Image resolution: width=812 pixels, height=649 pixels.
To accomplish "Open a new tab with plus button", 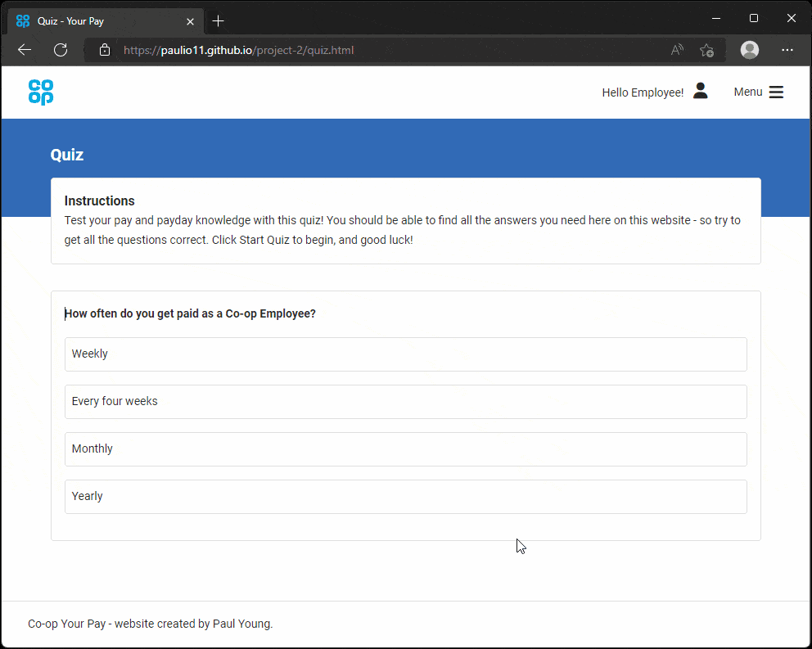I will (x=218, y=21).
